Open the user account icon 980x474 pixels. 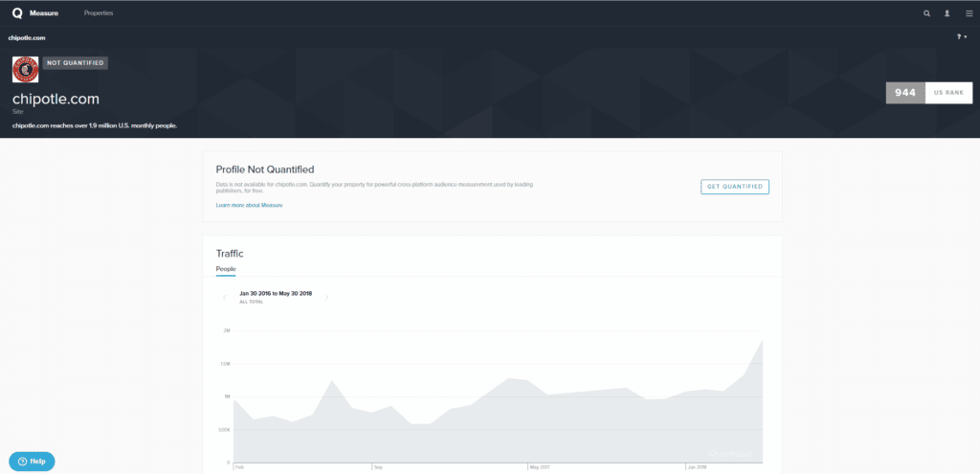pyautogui.click(x=947, y=13)
